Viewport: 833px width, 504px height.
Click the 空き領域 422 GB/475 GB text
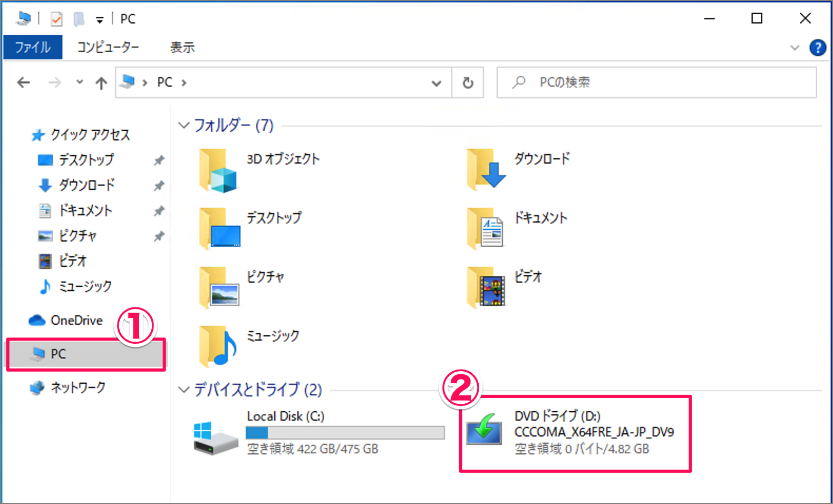click(313, 449)
